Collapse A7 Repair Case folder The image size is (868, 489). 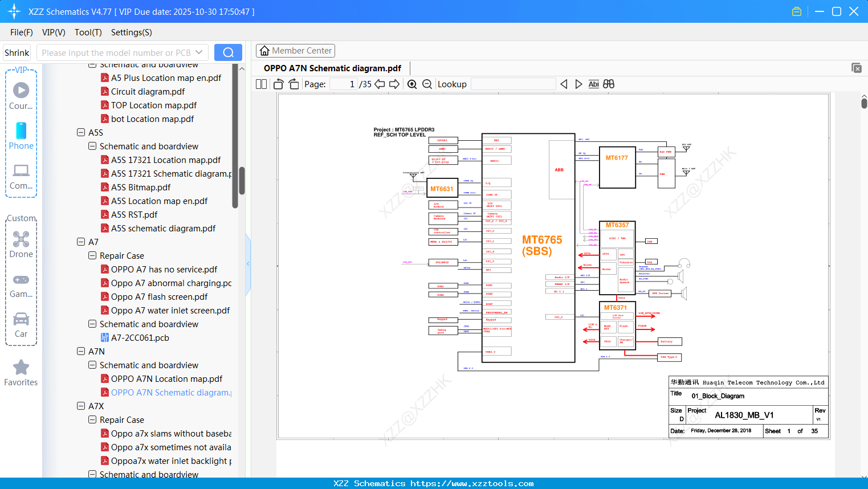coord(92,256)
